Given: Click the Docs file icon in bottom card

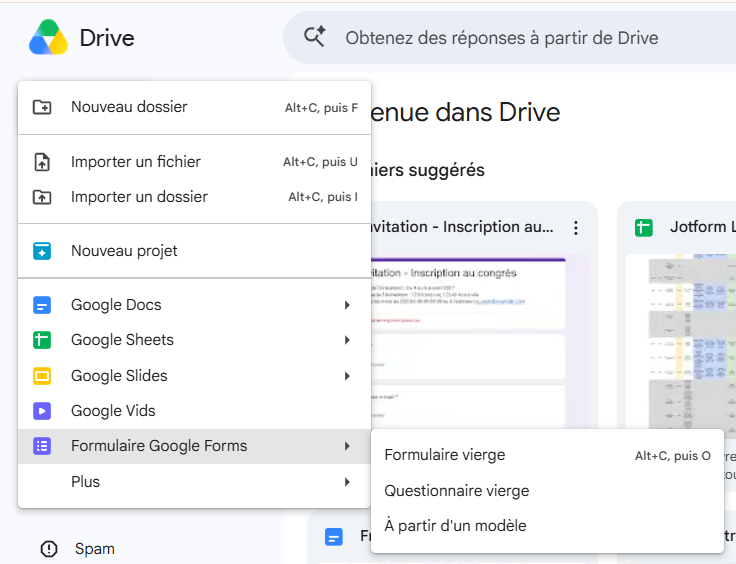Looking at the screenshot, I should click(334, 537).
